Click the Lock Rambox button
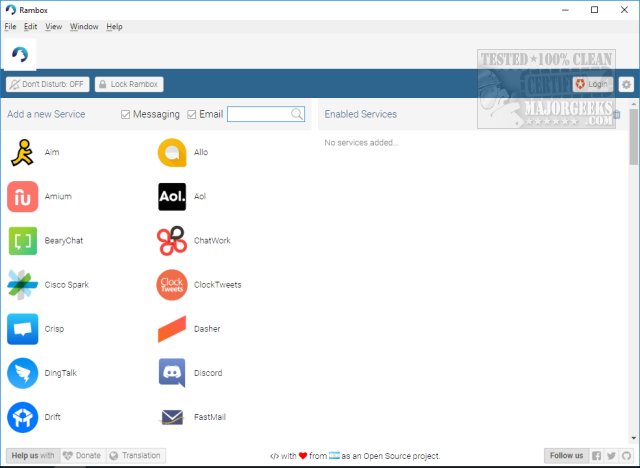The width and height of the screenshot is (640, 468). [129, 84]
